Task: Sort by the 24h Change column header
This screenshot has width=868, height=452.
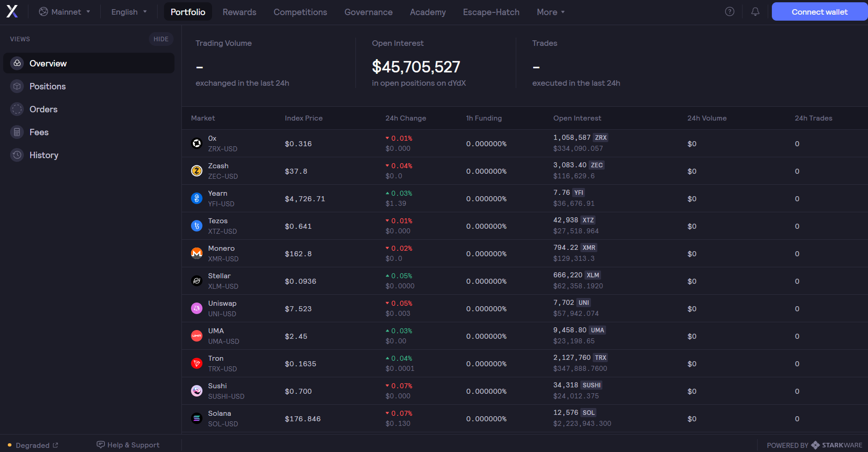Action: click(x=405, y=118)
